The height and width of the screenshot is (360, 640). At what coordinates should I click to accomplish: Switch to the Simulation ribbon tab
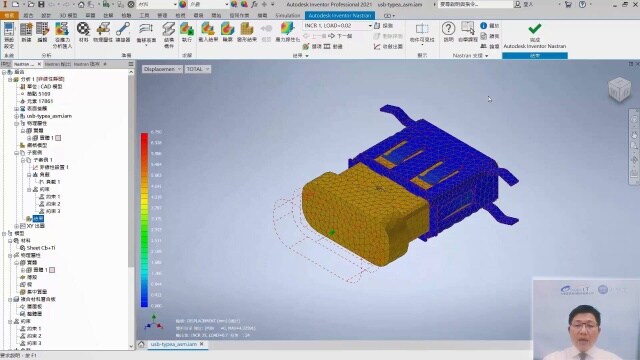click(287, 16)
